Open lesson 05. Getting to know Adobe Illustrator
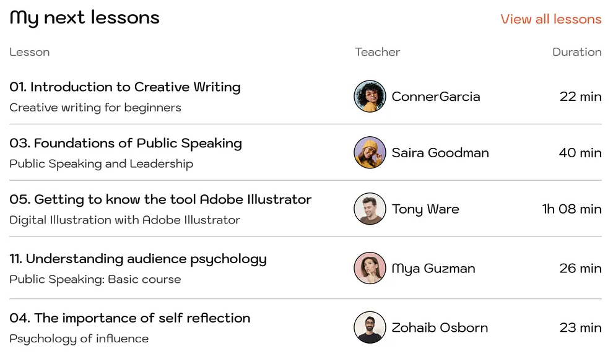This screenshot has height=364, width=613. click(x=160, y=200)
